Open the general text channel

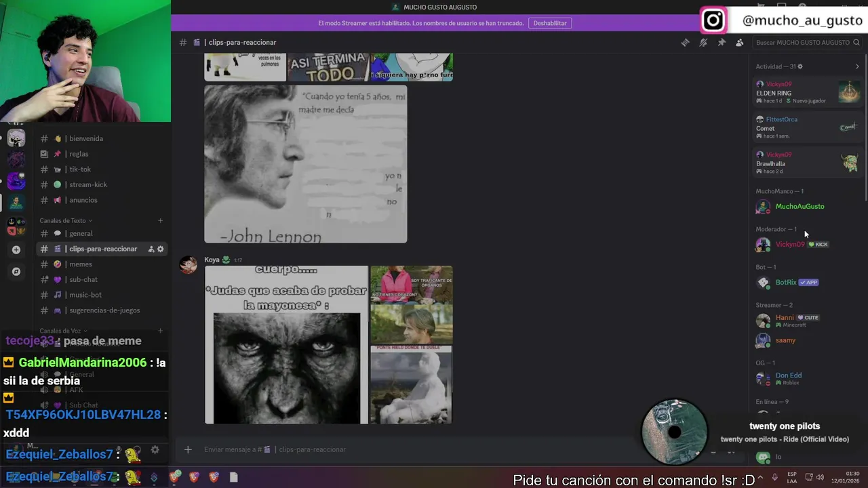(x=102, y=233)
